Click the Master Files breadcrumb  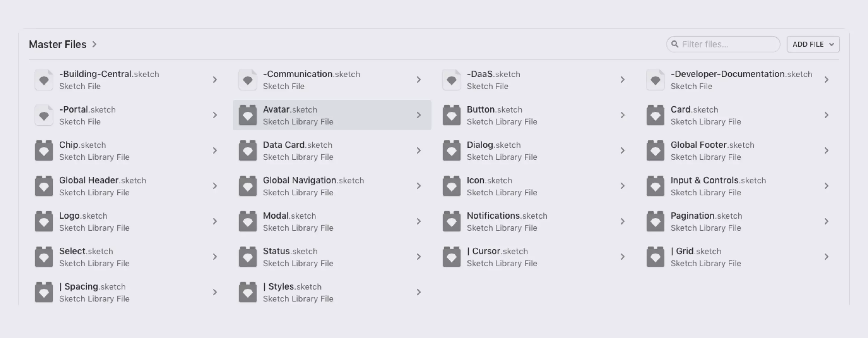pyautogui.click(x=58, y=44)
